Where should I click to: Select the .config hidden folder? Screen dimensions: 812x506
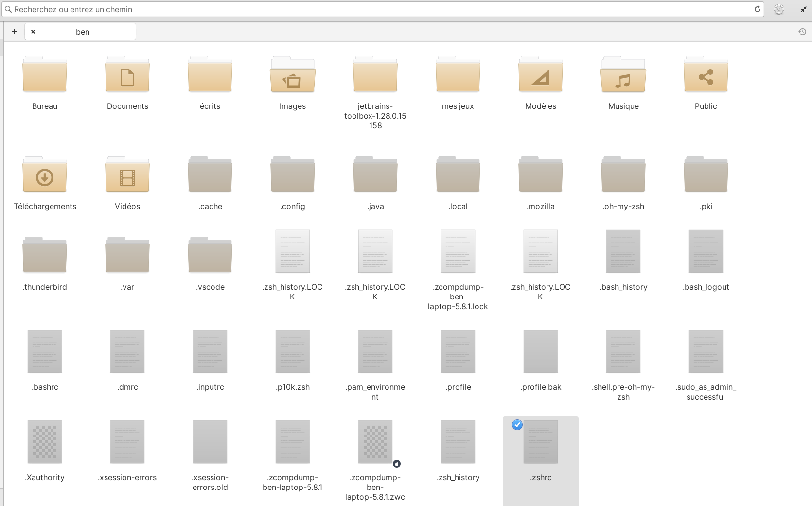(293, 174)
